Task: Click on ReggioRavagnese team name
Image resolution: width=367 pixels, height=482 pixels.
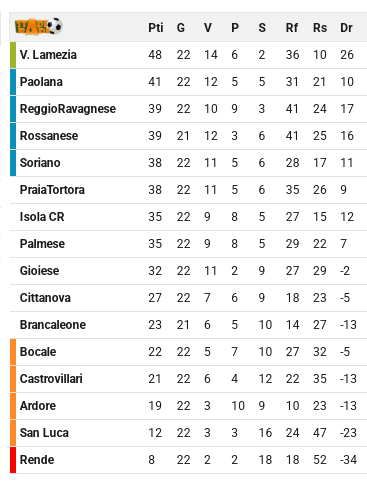Action: [x=68, y=109]
